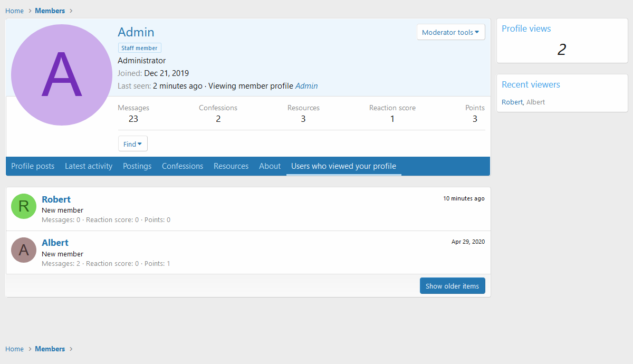The height and width of the screenshot is (364, 633).
Task: Click Robert's green avatar icon
Action: (24, 206)
